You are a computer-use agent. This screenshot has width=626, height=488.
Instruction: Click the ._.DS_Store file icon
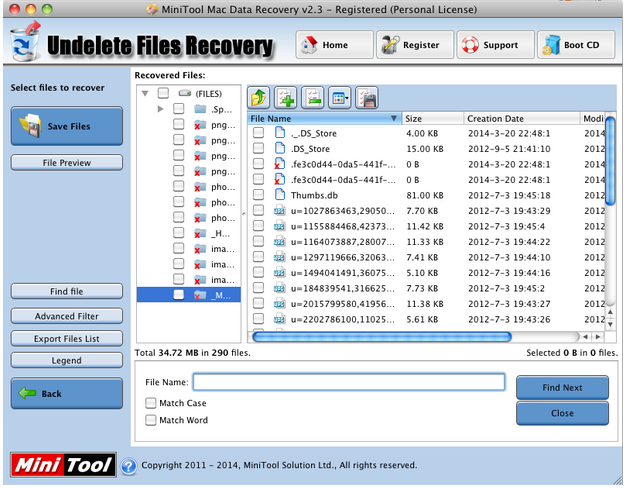click(280, 133)
